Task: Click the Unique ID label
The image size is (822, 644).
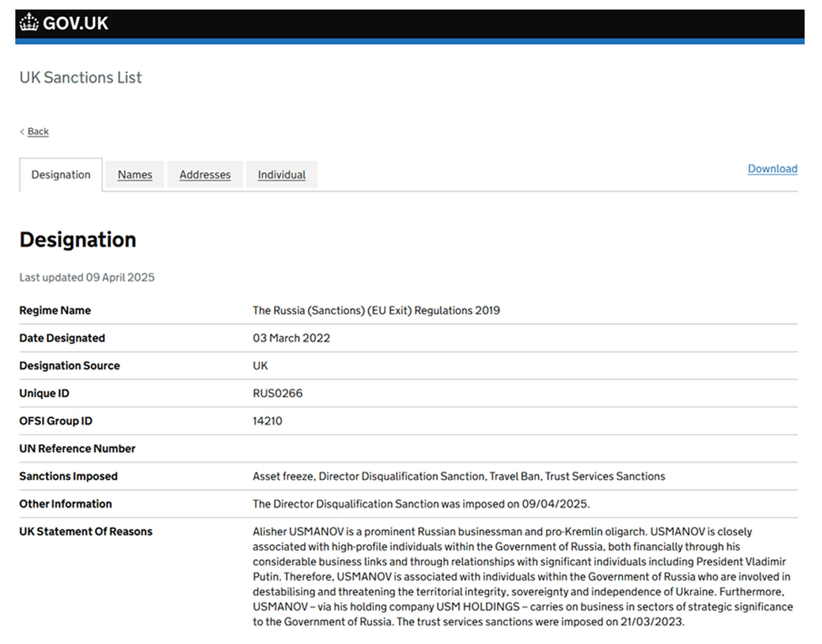Action: [x=45, y=393]
